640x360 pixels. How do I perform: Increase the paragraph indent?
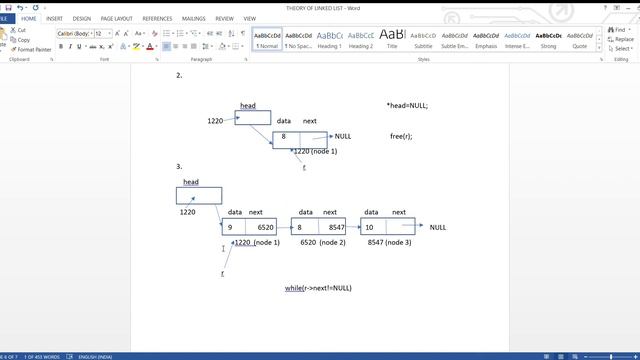coord(219,33)
